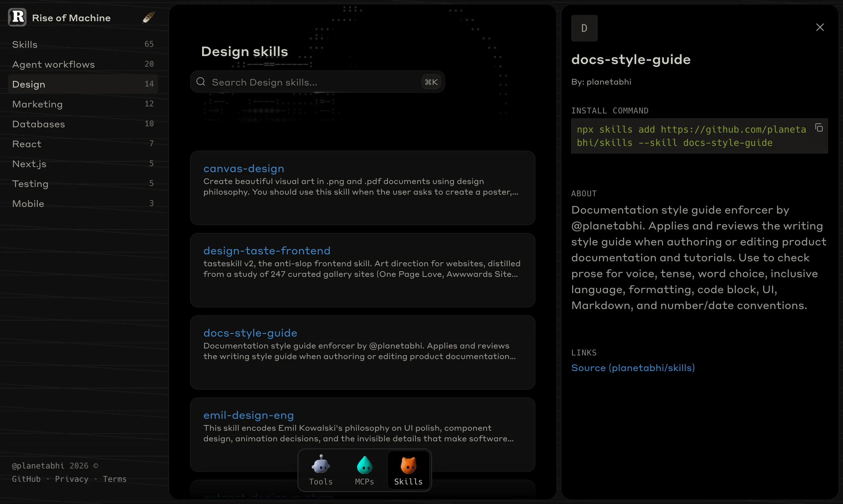Click the docs-style-guide title in the detail panel
843x504 pixels.
click(631, 59)
